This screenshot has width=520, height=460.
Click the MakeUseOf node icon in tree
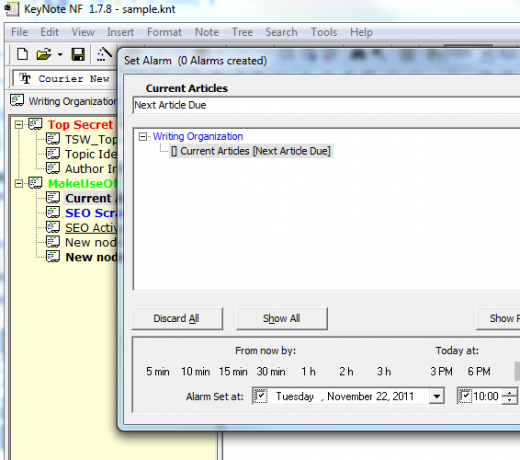click(x=35, y=183)
